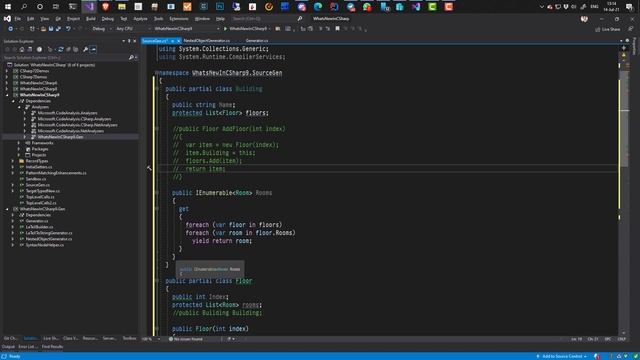Click the account avatar icon

coord(584,19)
